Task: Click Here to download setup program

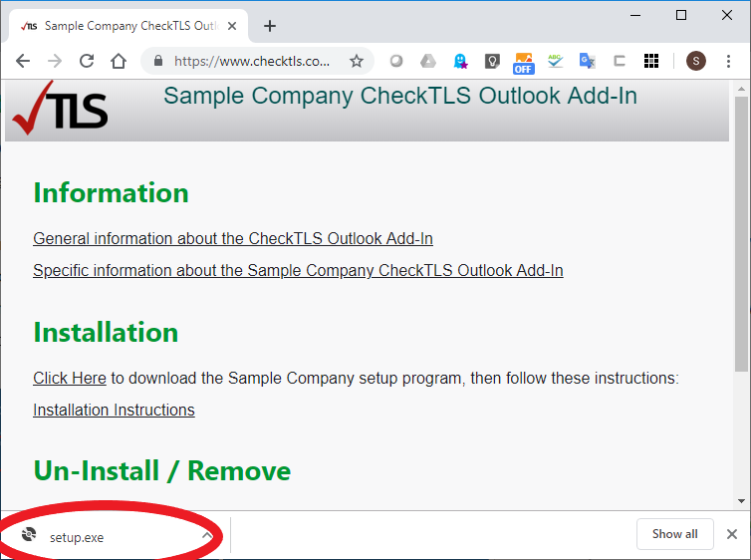Action: tap(70, 378)
